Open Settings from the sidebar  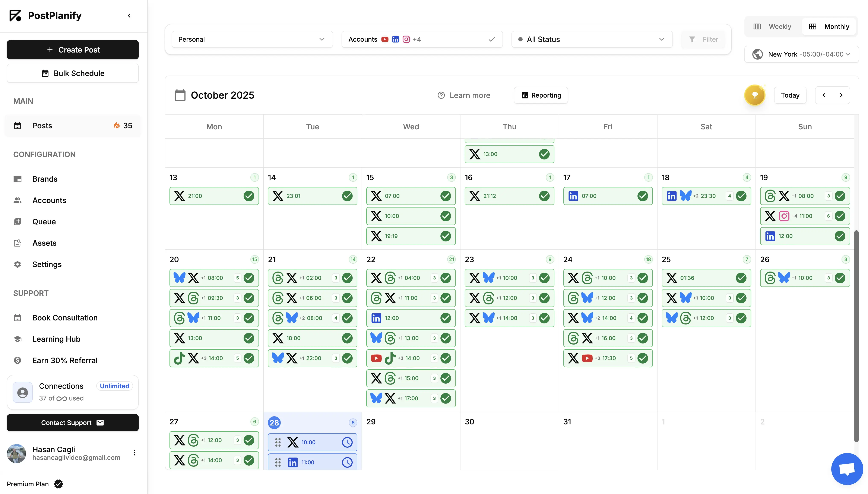click(x=47, y=264)
